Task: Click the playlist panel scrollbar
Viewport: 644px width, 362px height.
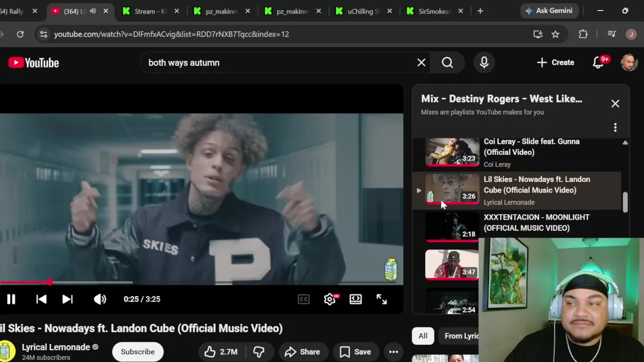Action: coord(625,202)
